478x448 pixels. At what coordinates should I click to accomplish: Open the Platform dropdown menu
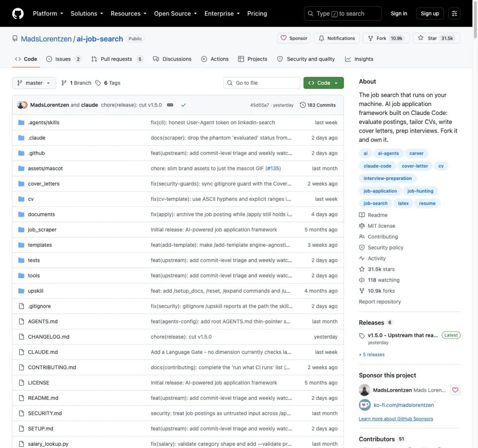point(48,14)
